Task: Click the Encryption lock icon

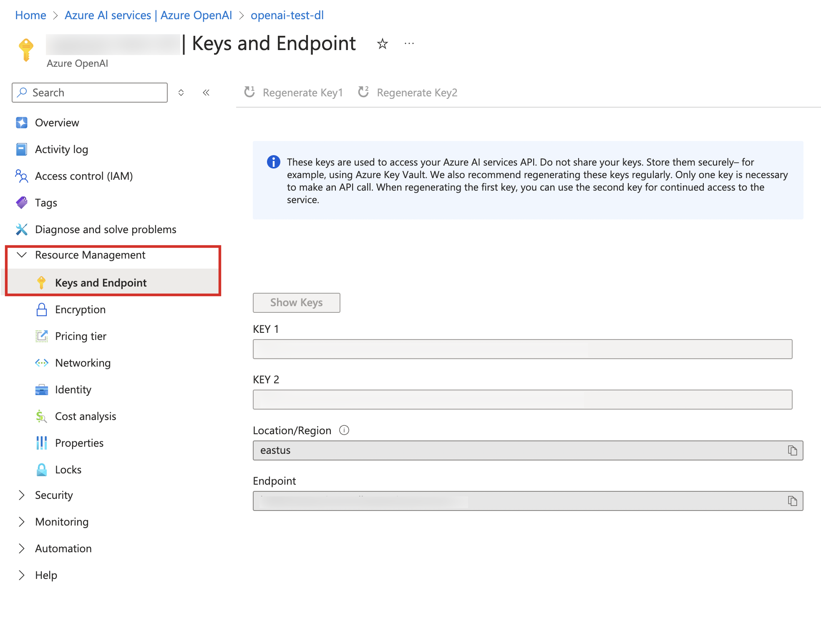Action: (x=42, y=309)
